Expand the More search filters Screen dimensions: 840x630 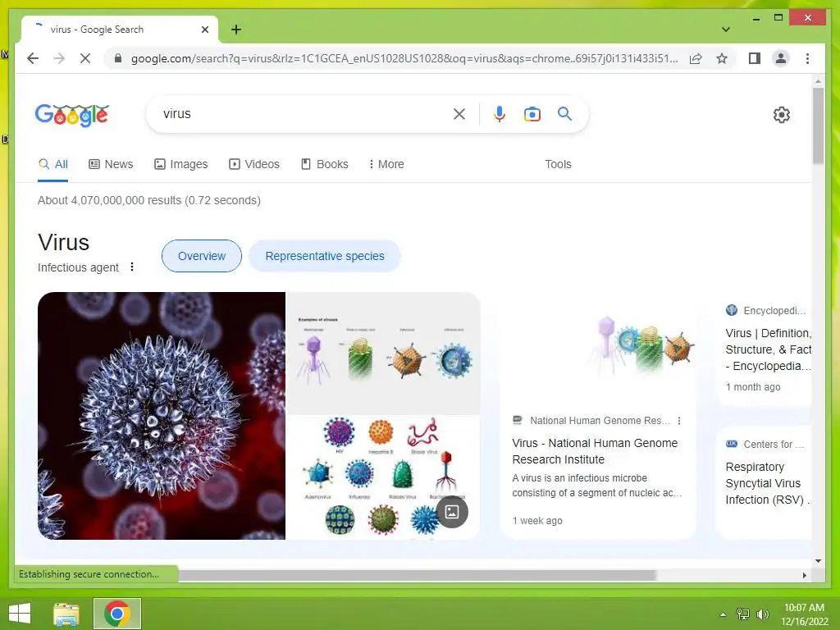coord(386,164)
